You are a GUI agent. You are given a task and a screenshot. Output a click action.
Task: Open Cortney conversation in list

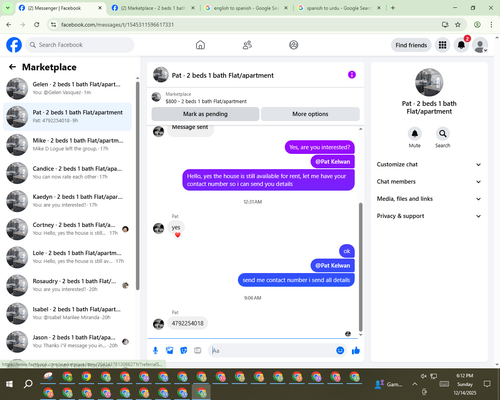click(68, 229)
